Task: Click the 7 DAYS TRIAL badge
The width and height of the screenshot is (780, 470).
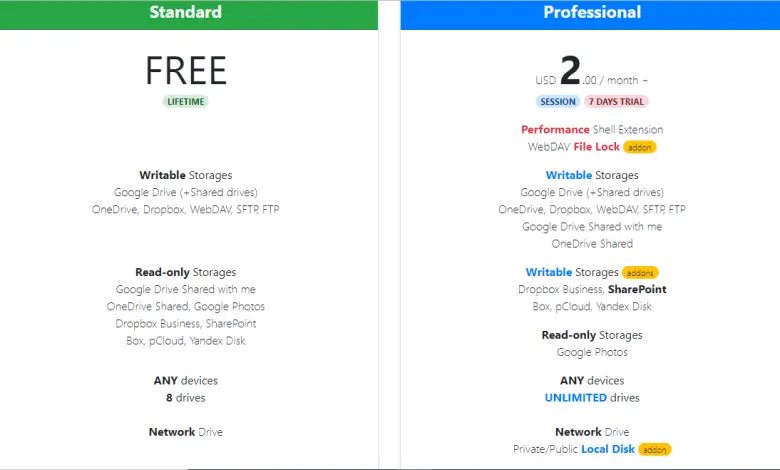Action: (x=617, y=101)
